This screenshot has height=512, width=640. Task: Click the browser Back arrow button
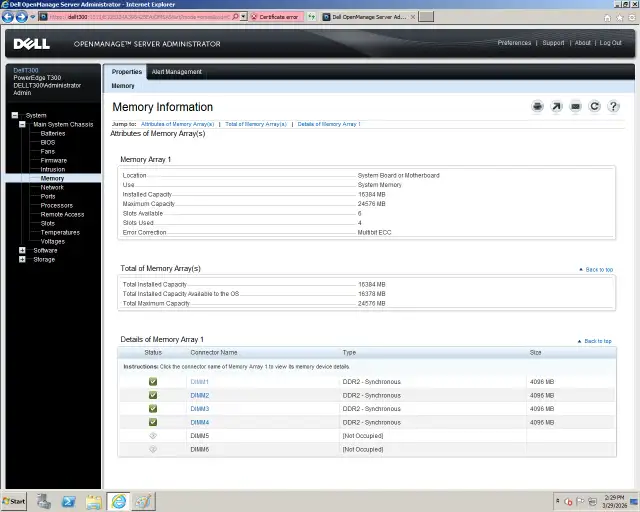[9, 17]
